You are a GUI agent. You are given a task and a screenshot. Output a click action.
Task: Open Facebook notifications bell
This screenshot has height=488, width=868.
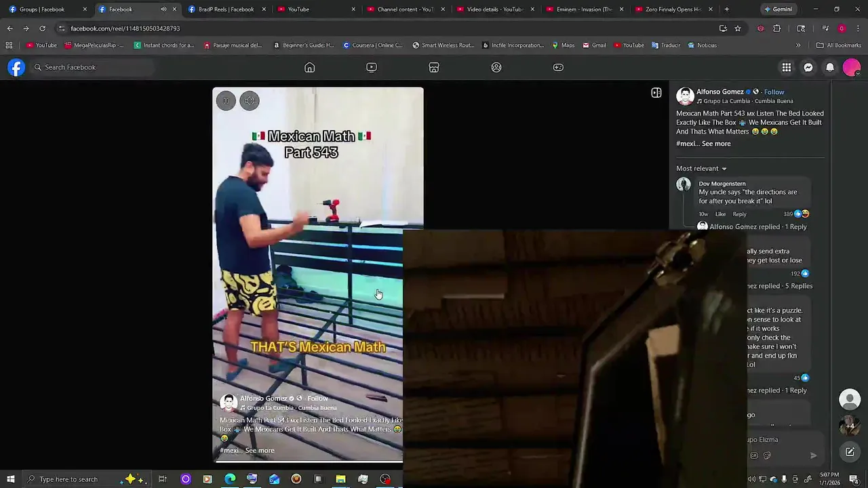pyautogui.click(x=830, y=67)
